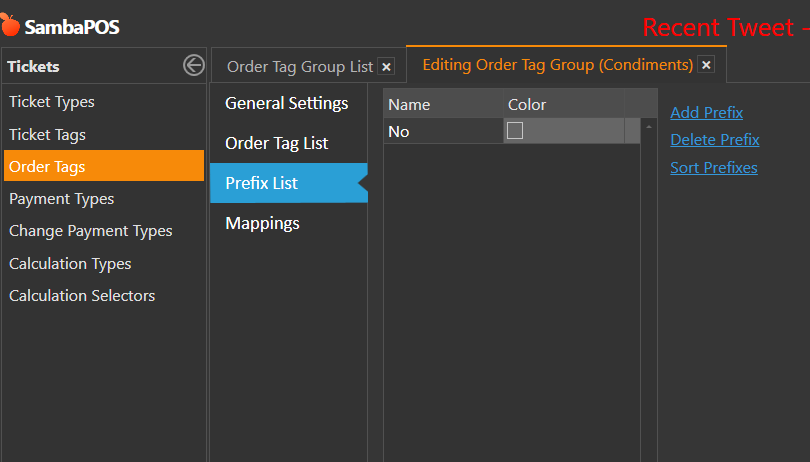Viewport: 810px width, 462px height.
Task: Click the Delete Prefix link
Action: (x=714, y=140)
